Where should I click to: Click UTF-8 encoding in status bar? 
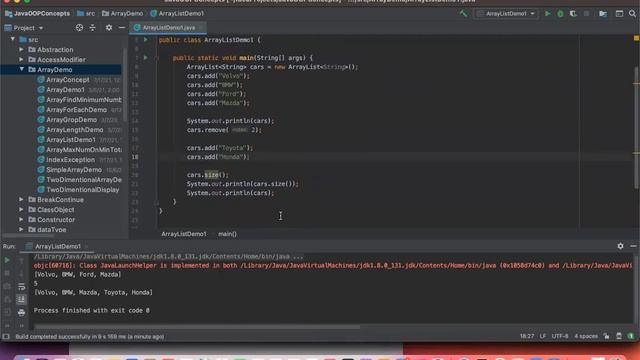[560, 336]
